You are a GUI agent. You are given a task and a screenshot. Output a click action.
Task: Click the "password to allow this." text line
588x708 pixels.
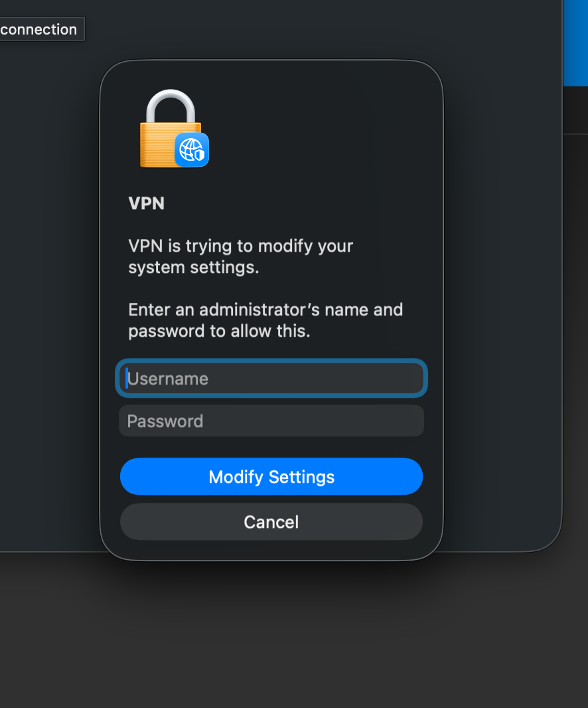point(219,331)
